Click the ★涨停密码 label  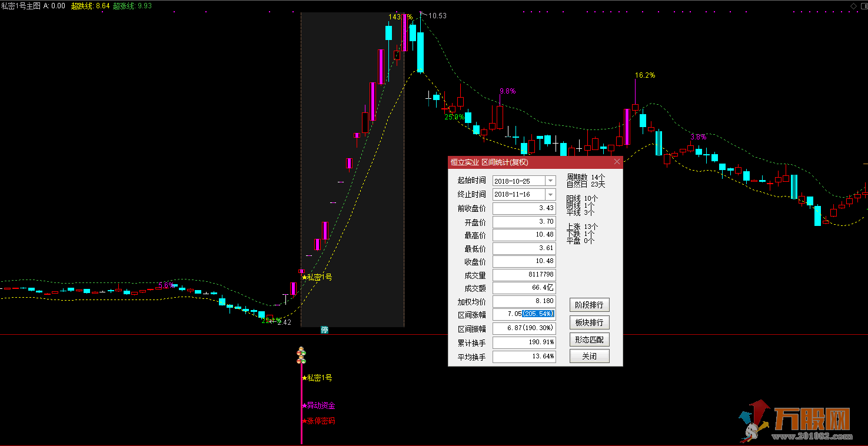(x=318, y=421)
